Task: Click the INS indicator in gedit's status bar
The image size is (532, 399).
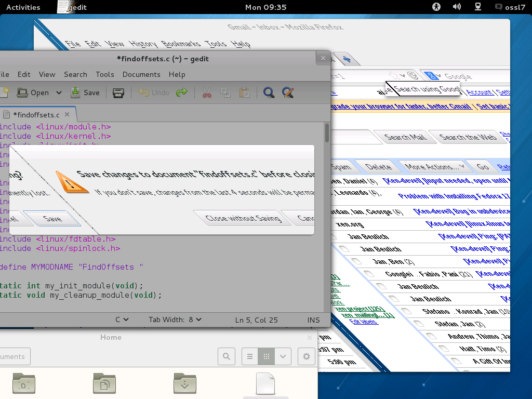Action: [313, 320]
